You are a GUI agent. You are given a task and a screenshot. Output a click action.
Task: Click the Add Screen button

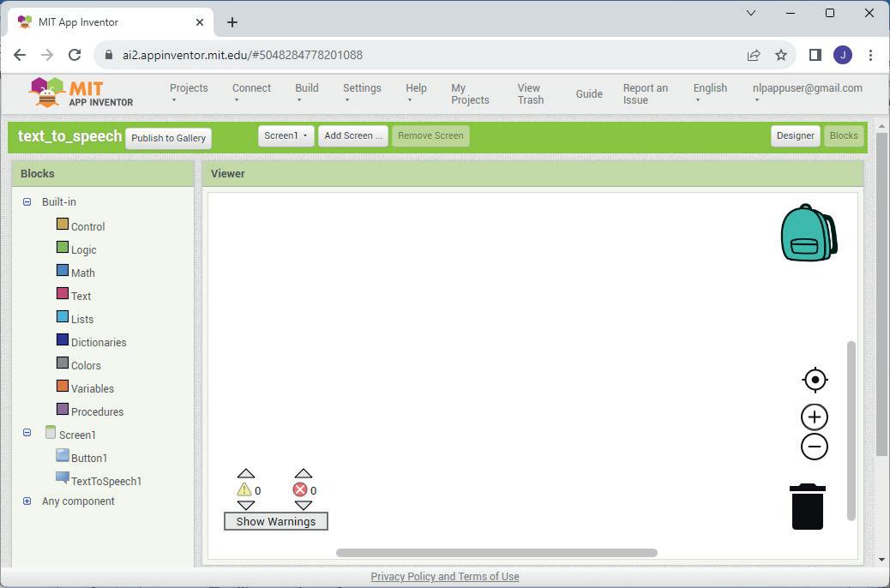(353, 135)
